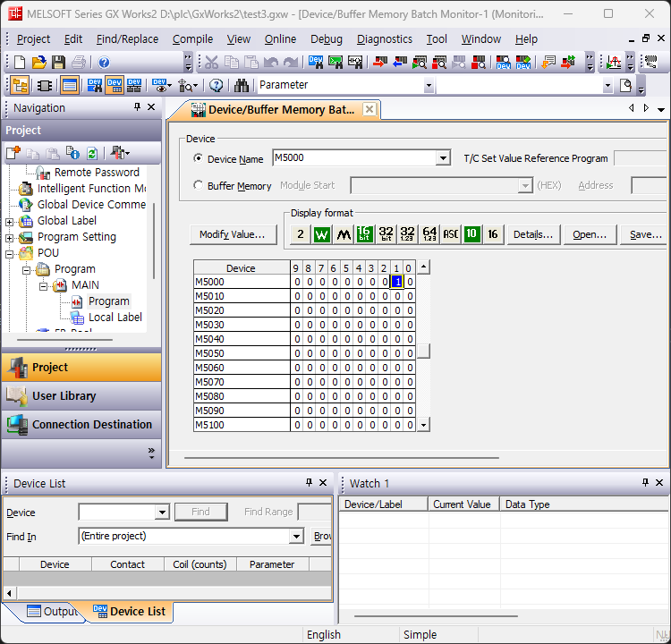Start monitoring with green play magnifier icon

(420, 63)
